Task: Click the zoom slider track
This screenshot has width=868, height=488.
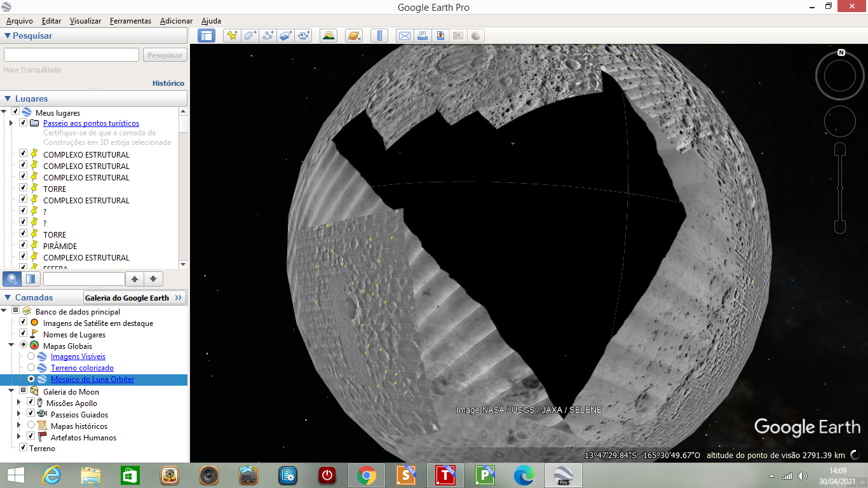Action: tap(840, 189)
